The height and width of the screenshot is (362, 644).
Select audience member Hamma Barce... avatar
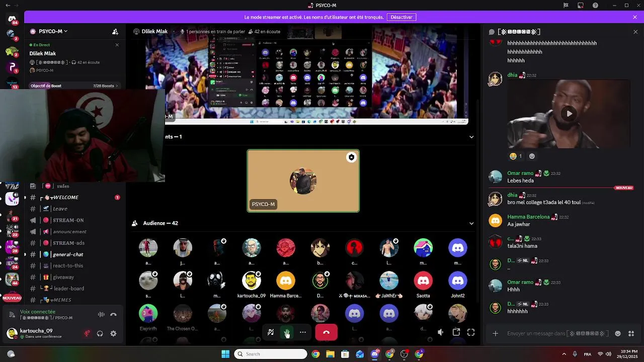click(286, 281)
